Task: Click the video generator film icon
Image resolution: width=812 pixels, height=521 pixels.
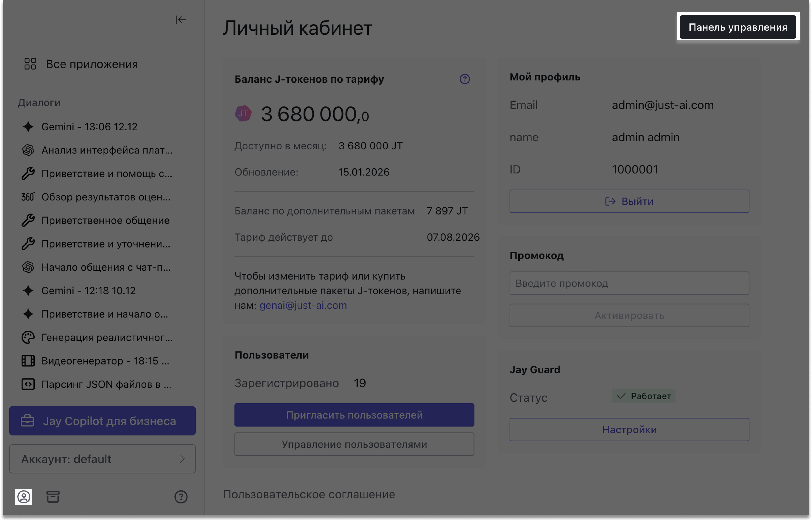Action: [x=28, y=361]
